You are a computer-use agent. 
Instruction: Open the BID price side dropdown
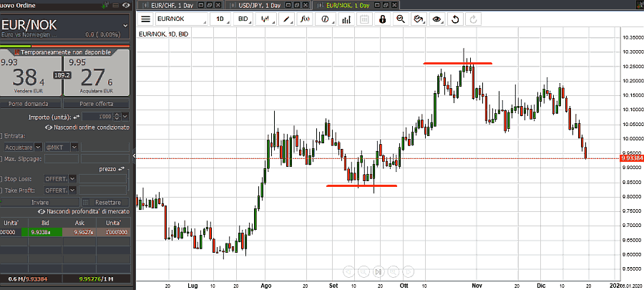[244, 19]
